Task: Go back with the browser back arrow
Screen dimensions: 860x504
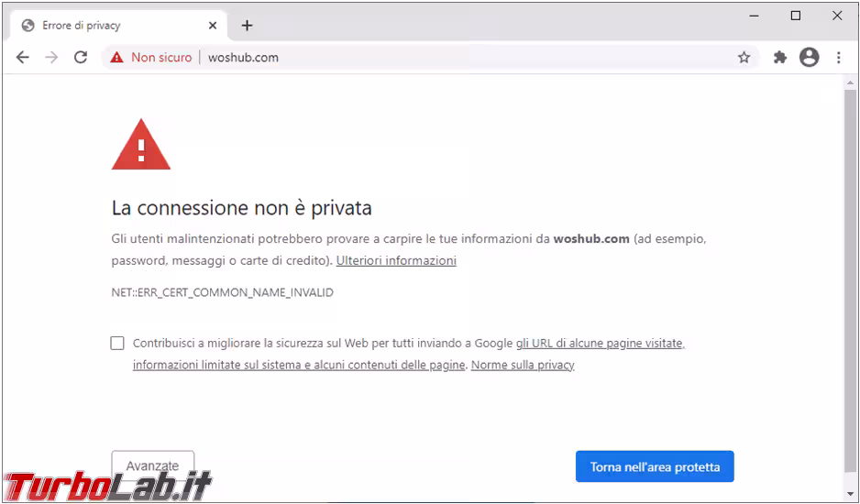Action: pyautogui.click(x=23, y=57)
